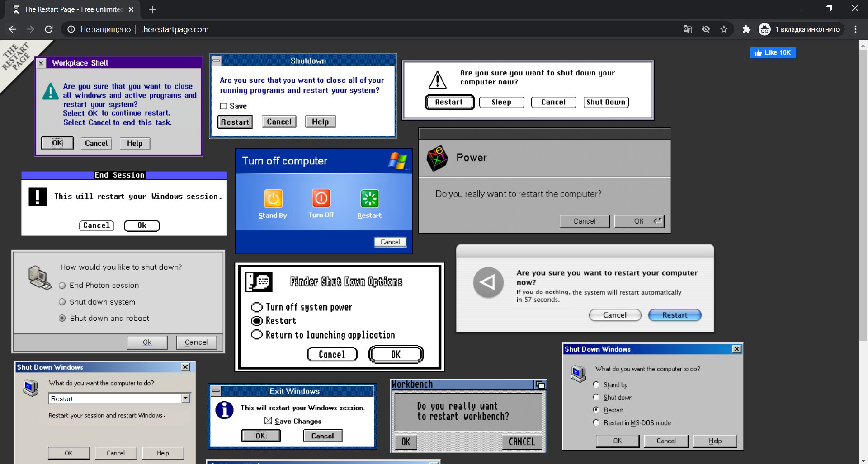Screen dimensions: 868x464
Task: Select Stand by radio in Shut Down Windows
Action: pyautogui.click(x=596, y=384)
